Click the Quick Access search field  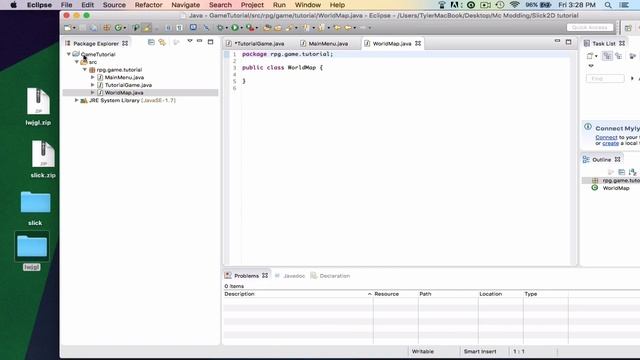pyautogui.click(x=590, y=27)
